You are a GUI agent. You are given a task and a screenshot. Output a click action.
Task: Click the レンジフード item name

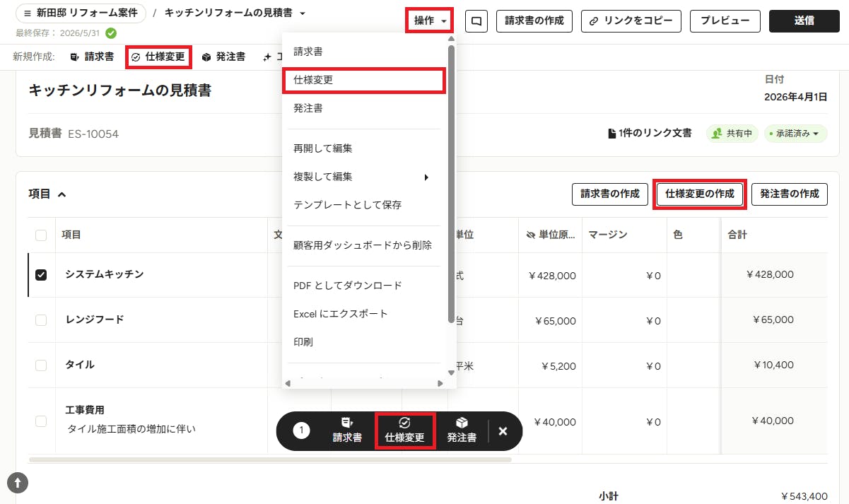point(95,320)
